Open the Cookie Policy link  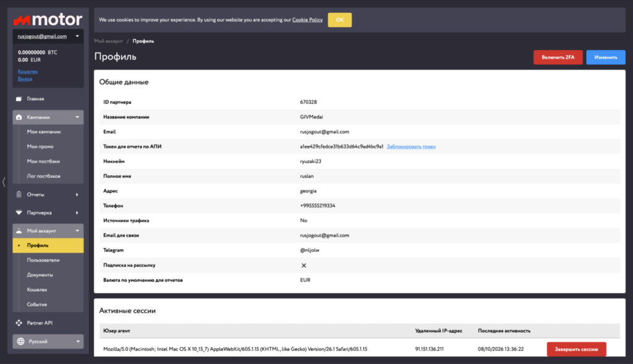pyautogui.click(x=307, y=20)
